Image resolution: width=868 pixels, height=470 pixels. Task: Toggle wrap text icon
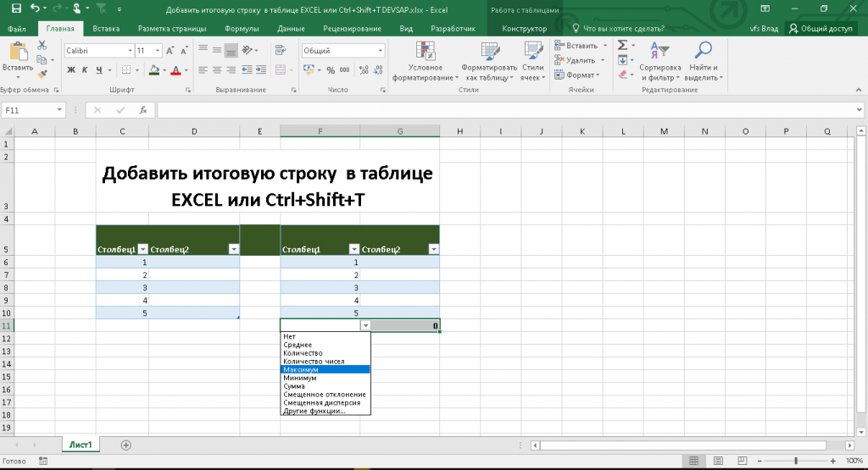[281, 50]
